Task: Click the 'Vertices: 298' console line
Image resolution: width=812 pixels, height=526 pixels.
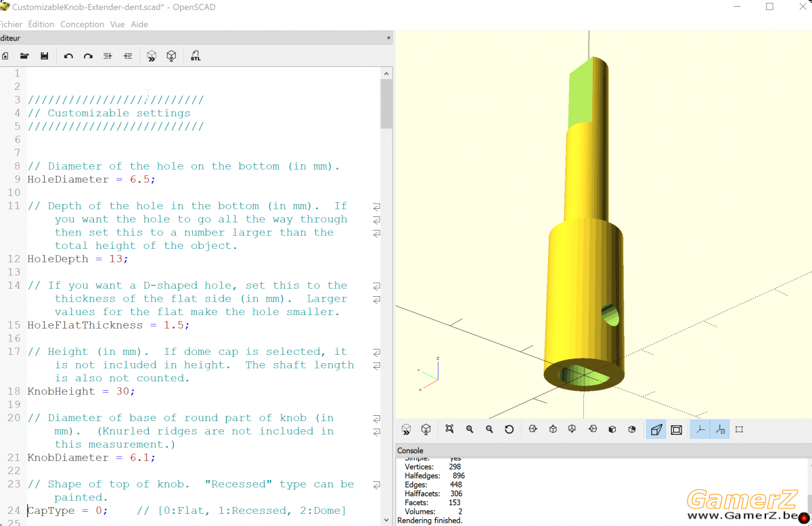Action: [433, 467]
